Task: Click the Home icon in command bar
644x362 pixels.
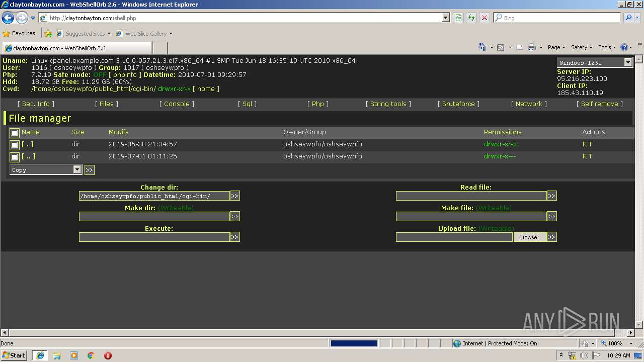Action: point(482,47)
